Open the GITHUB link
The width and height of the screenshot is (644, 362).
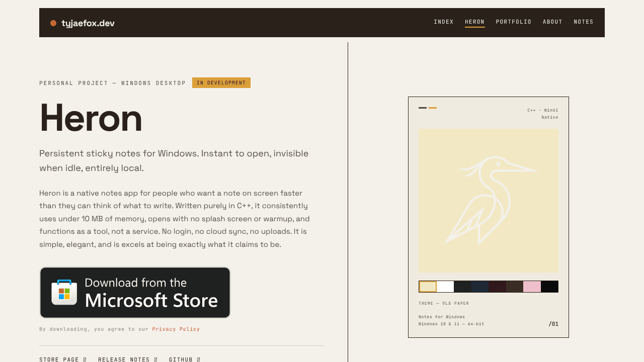(185, 359)
